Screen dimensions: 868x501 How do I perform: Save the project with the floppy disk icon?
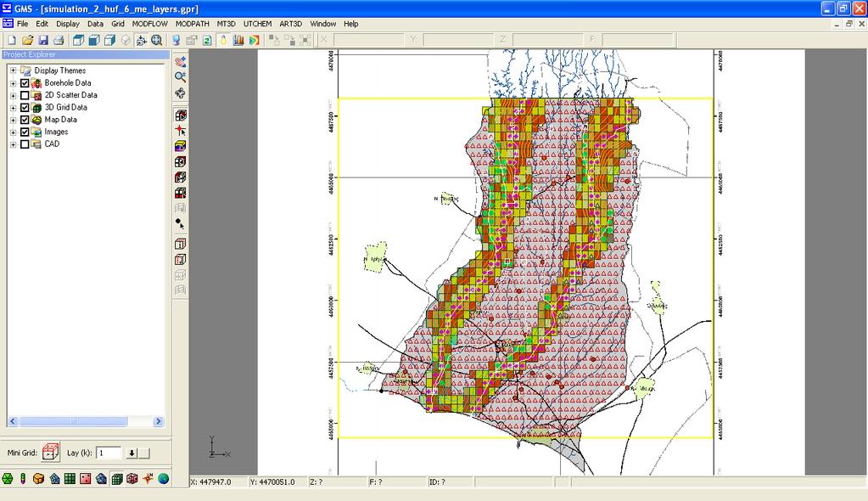(x=42, y=40)
